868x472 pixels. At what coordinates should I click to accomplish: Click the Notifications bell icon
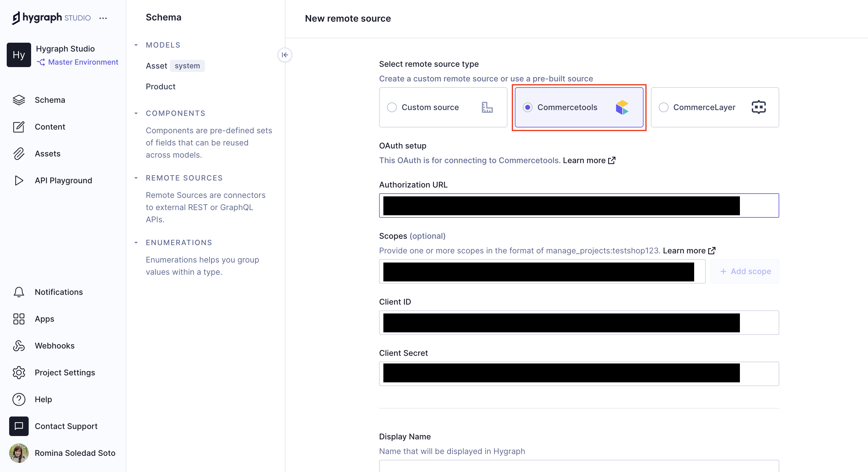pos(18,291)
